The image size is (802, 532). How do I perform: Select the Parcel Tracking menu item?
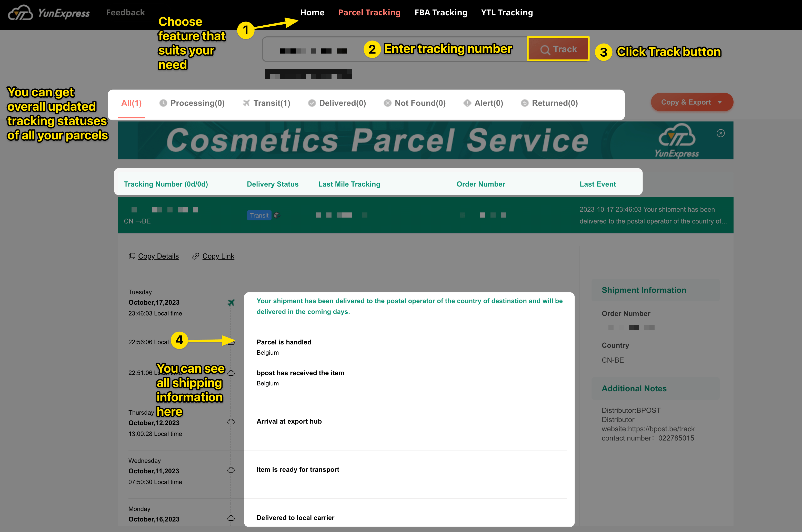tap(369, 13)
